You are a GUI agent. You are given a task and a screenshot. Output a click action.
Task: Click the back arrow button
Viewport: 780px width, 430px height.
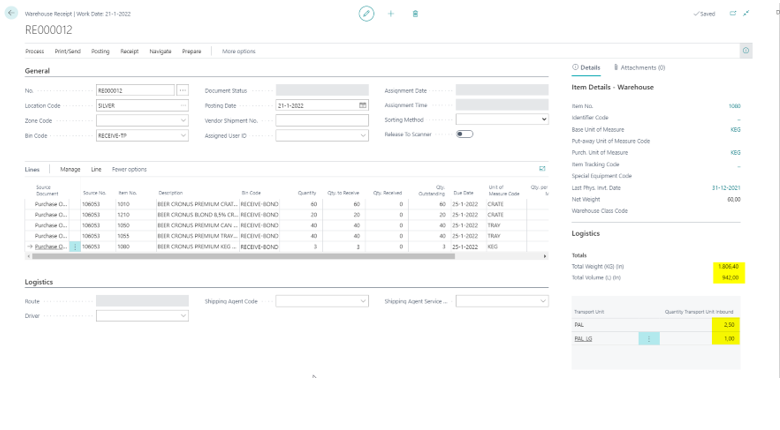coord(11,14)
